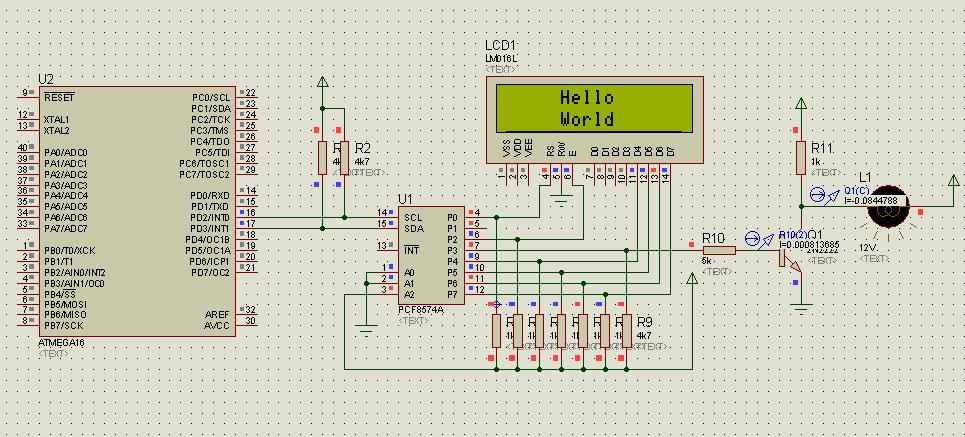The height and width of the screenshot is (437, 965).
Task: Select the R11 1k resistor
Action: 801,158
